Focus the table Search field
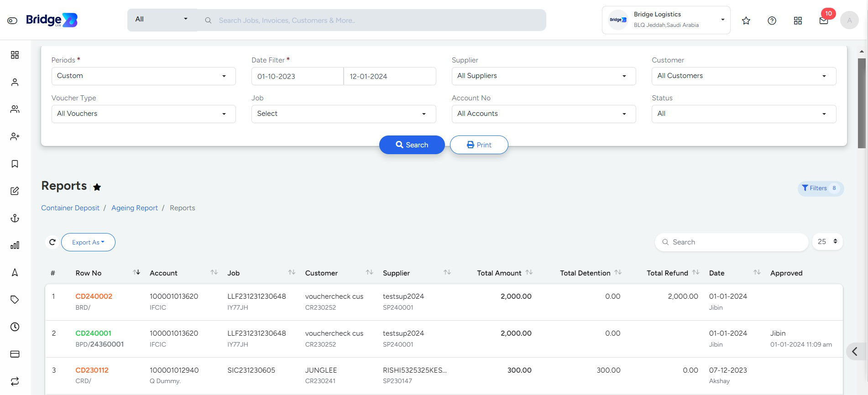 (732, 242)
